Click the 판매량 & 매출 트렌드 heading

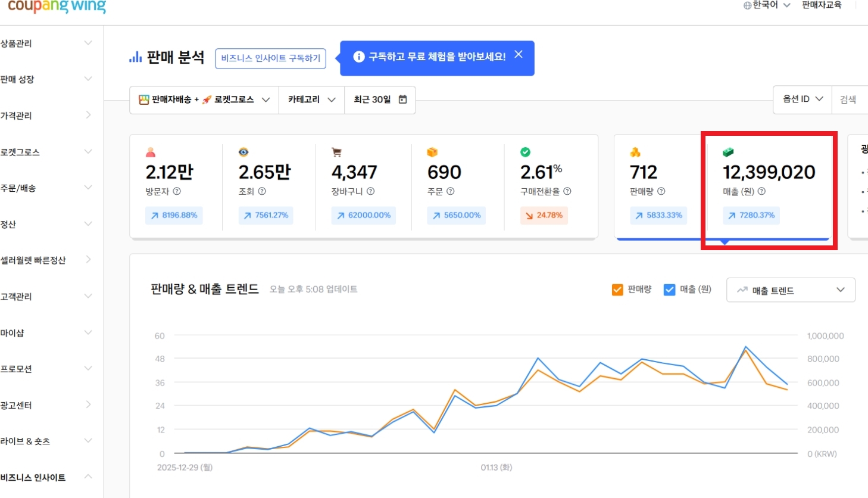205,290
